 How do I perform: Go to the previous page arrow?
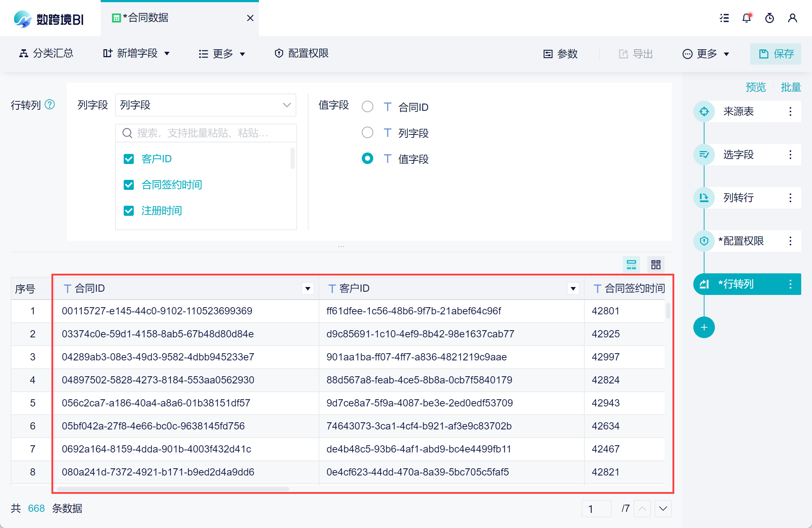pos(642,509)
